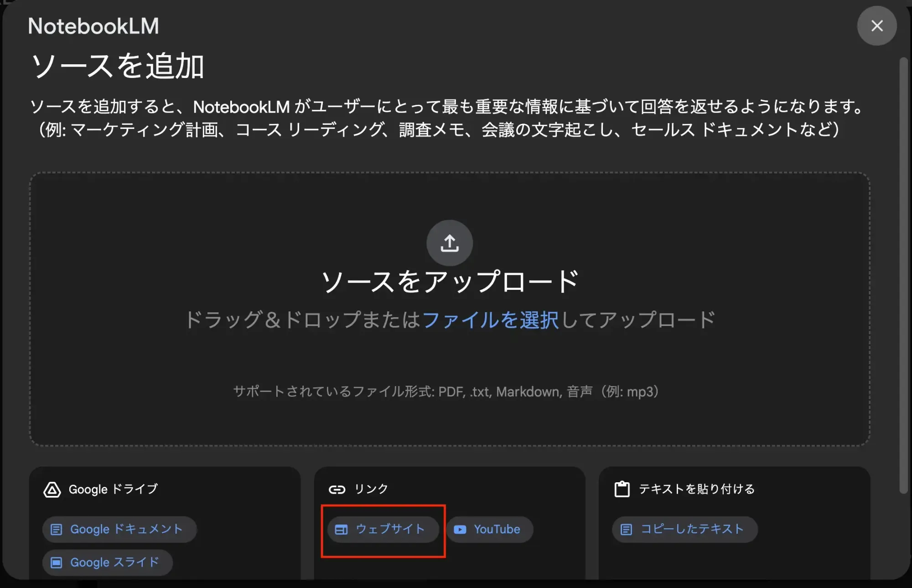Click the clipboard icon beside テキストを貼り付ける

tap(622, 489)
